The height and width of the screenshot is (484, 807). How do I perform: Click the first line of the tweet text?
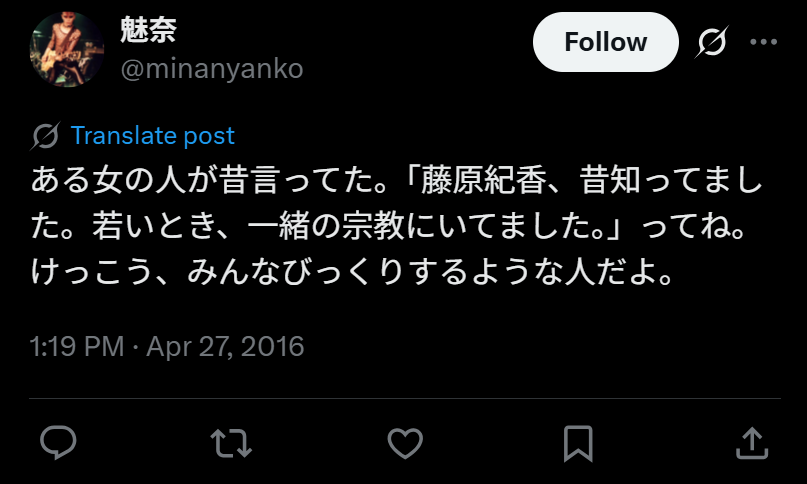(396, 180)
